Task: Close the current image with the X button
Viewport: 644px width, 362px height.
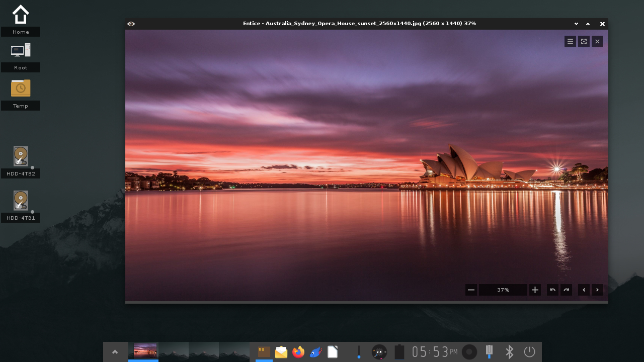Action: click(x=597, y=41)
